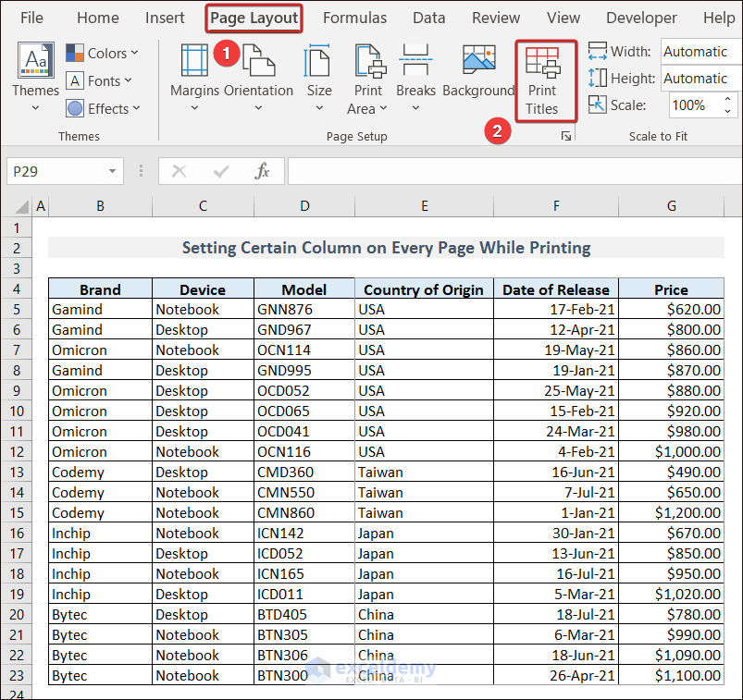Go to the Developer tab
The width and height of the screenshot is (743, 700).
(x=641, y=18)
